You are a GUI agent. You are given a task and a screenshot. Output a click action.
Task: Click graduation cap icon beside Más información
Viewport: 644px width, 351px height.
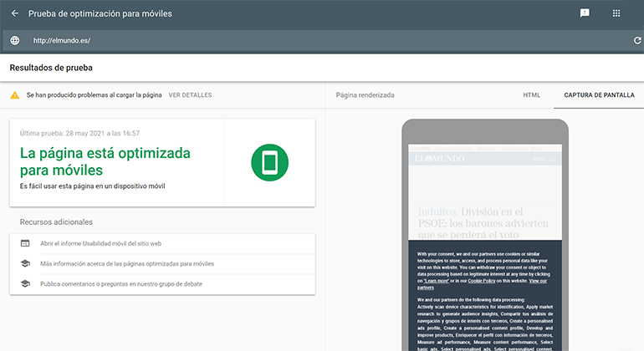(25, 263)
